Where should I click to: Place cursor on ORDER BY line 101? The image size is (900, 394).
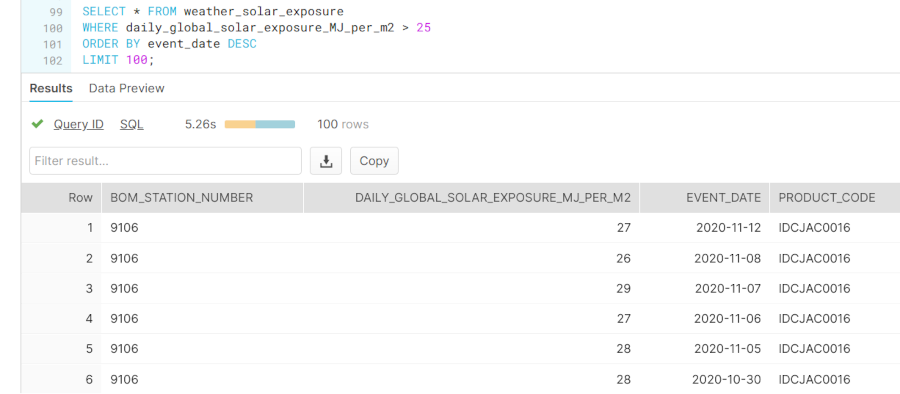coord(169,44)
